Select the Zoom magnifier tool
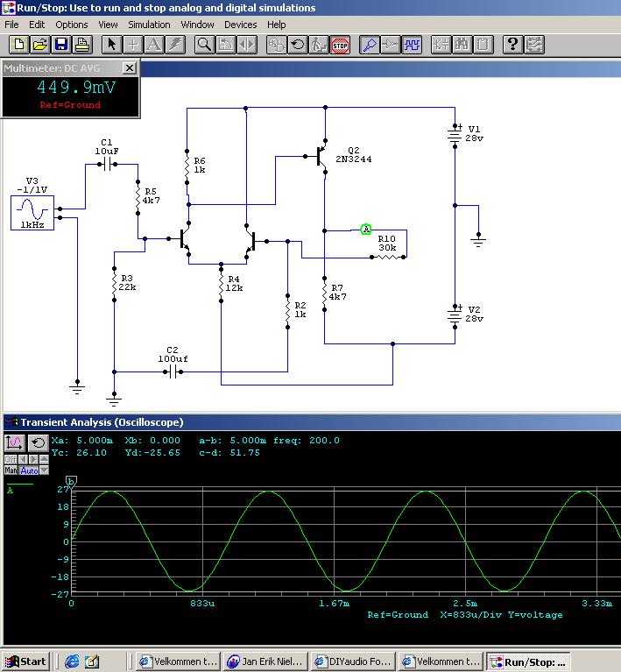The height and width of the screenshot is (672, 621). [204, 45]
